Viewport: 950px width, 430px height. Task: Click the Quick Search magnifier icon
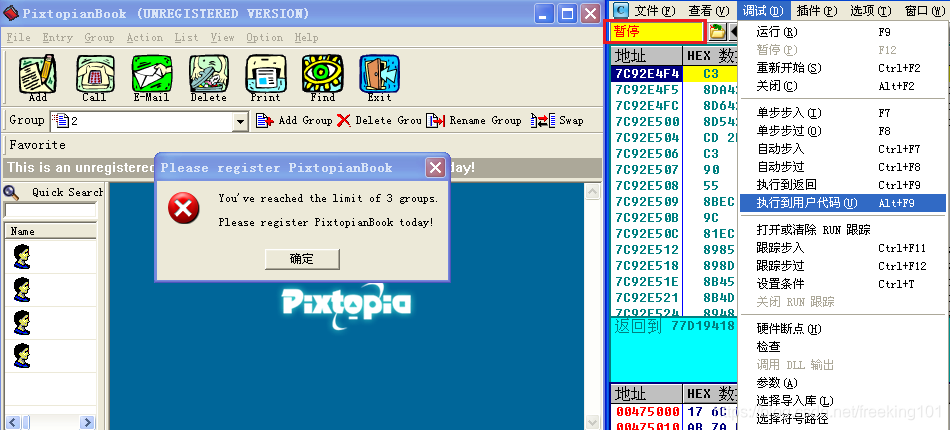pyautogui.click(x=11, y=192)
